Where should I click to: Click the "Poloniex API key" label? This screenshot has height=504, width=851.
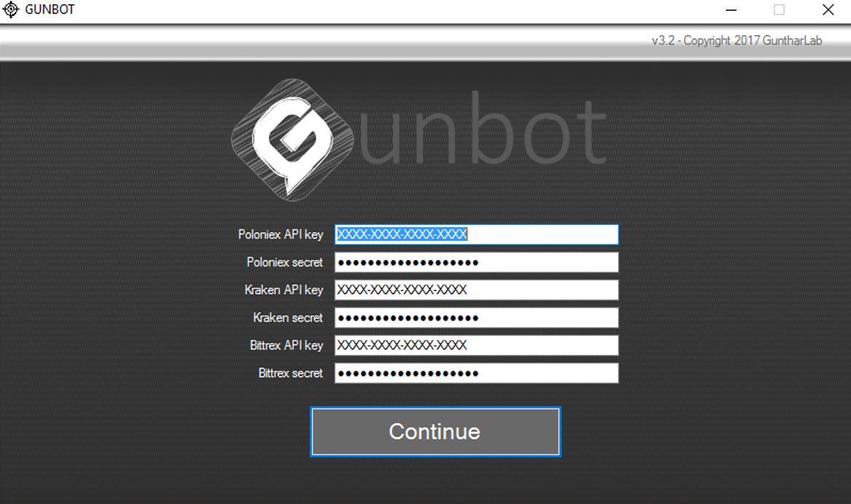281,235
